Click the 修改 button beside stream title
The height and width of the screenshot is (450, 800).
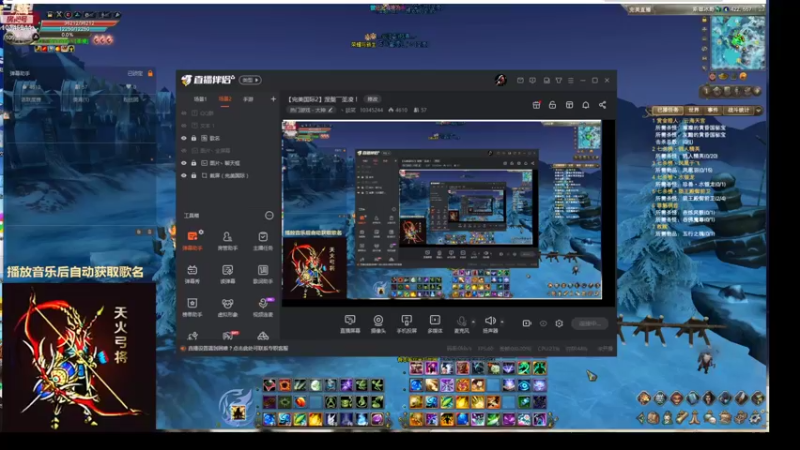[x=373, y=99]
